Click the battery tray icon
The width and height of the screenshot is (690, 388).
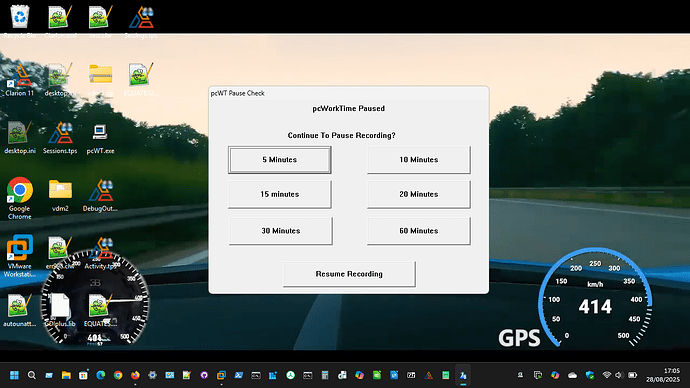click(x=632, y=375)
